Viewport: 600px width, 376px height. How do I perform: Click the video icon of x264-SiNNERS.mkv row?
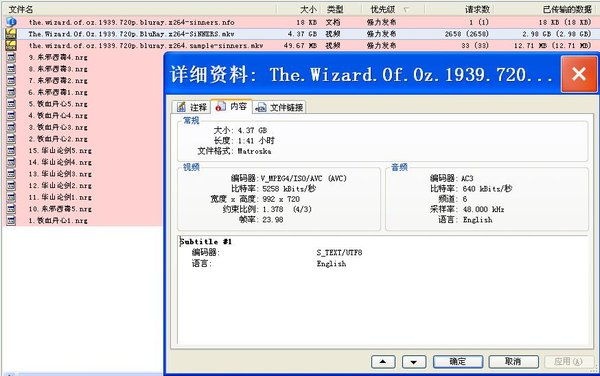[11, 34]
